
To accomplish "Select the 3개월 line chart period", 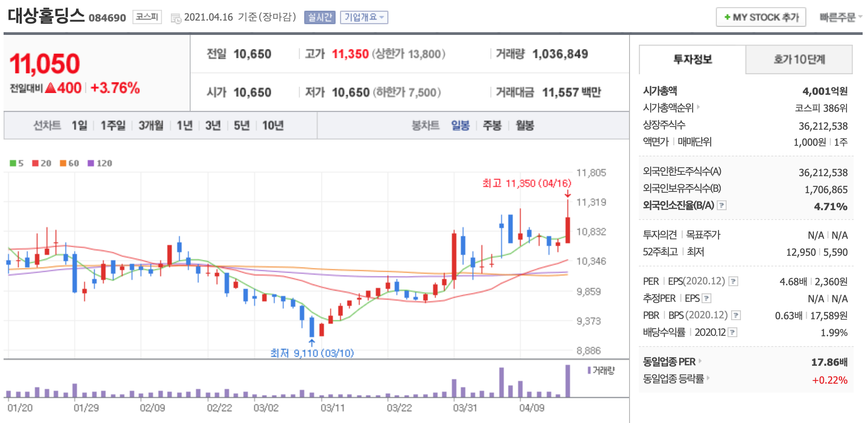I will click(x=151, y=125).
